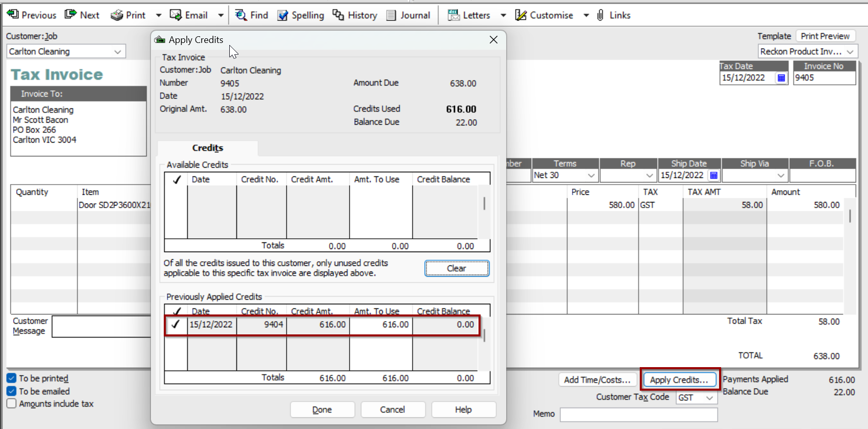Image resolution: width=868 pixels, height=429 pixels.
Task: Open Help for Apply Credits
Action: tap(464, 410)
